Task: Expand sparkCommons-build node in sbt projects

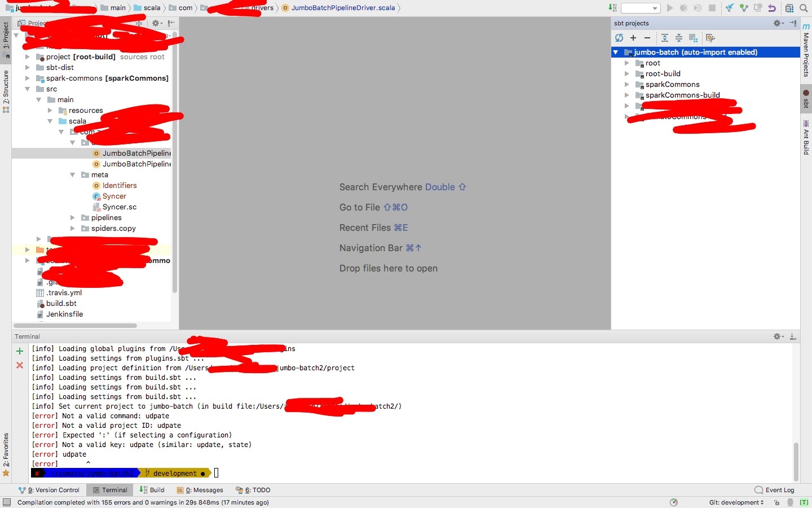Action: pyautogui.click(x=626, y=95)
